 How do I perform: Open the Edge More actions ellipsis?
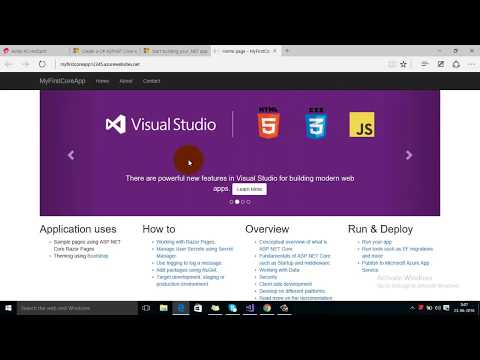pos(472,64)
